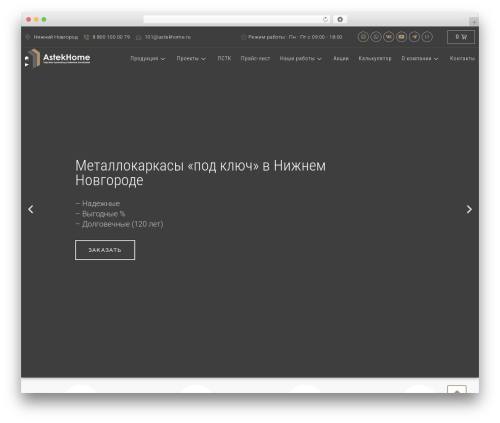
Task: Expand the Проекты menu chevron
Action: 203,59
